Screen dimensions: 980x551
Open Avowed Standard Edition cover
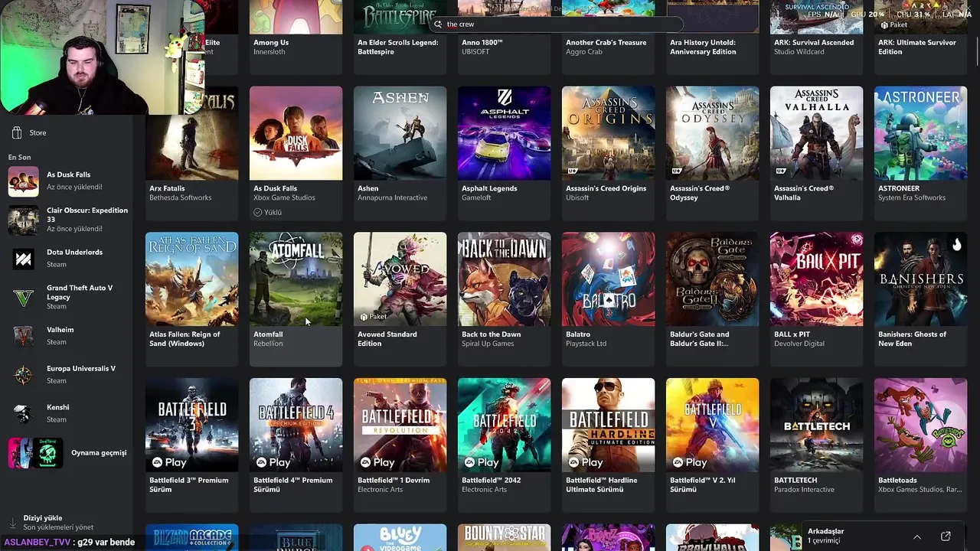coord(400,279)
